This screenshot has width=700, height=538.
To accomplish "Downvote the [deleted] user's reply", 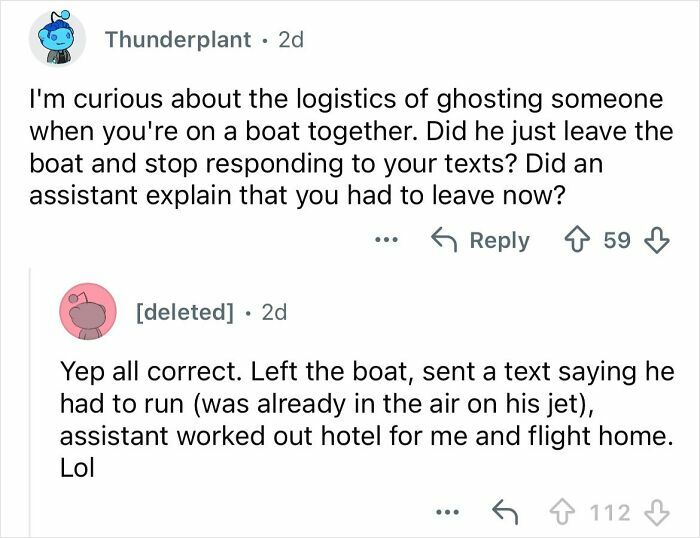I will [x=656, y=513].
